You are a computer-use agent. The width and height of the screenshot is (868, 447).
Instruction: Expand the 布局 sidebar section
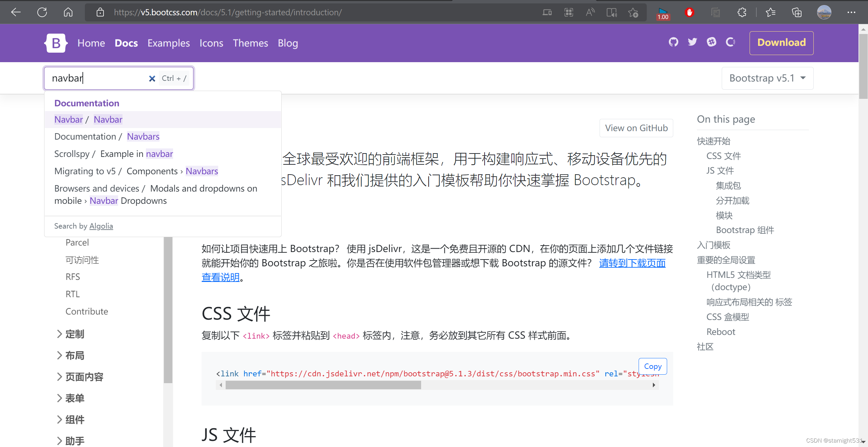click(75, 356)
